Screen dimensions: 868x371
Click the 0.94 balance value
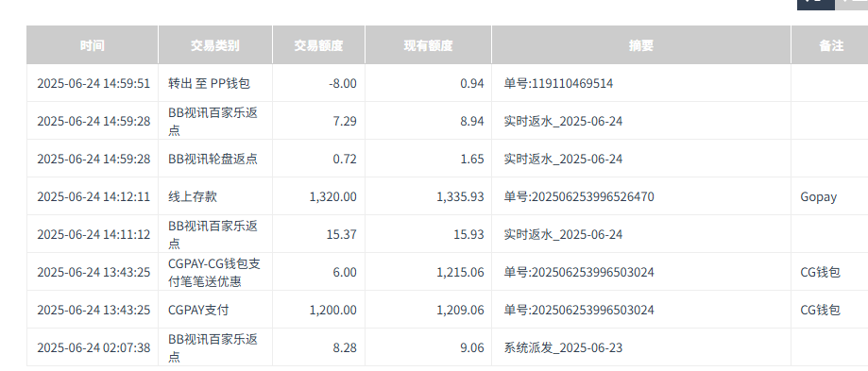coord(472,83)
